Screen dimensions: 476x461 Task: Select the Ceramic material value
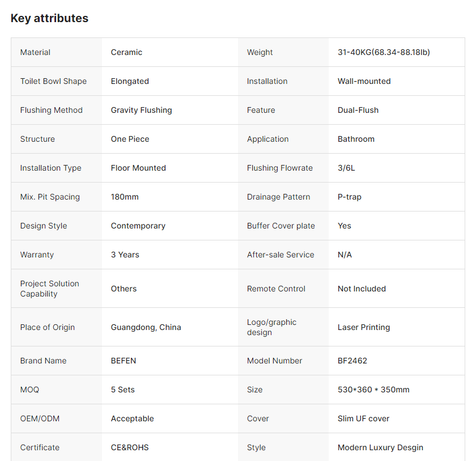tap(126, 52)
